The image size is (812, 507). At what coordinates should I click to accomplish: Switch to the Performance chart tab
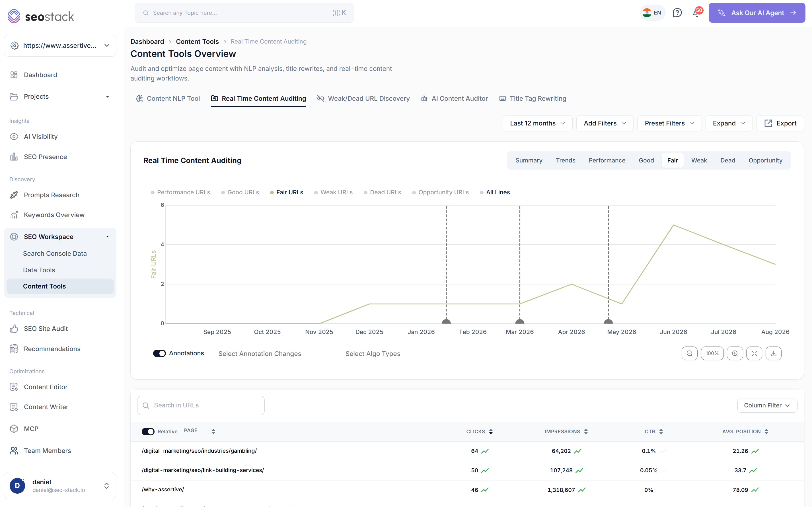click(607, 160)
